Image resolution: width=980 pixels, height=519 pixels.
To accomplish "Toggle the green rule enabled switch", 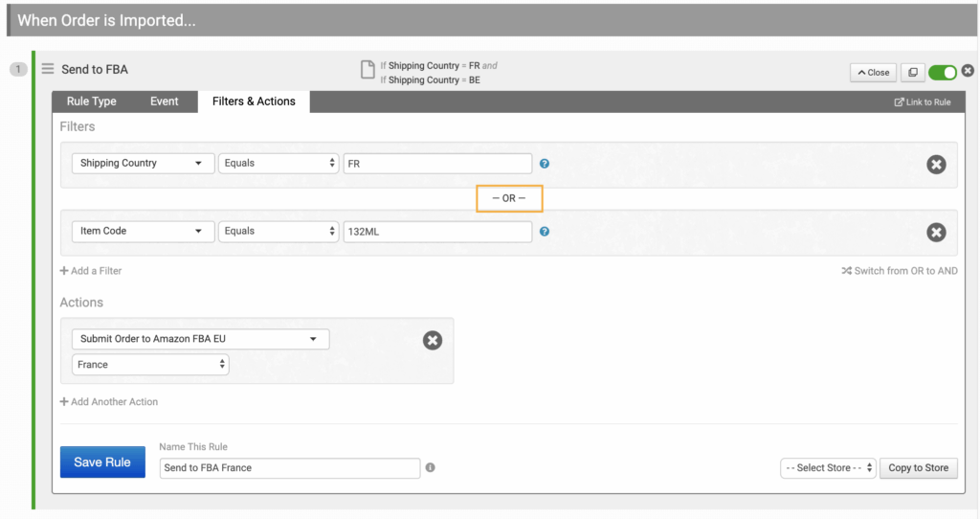I will pos(942,72).
